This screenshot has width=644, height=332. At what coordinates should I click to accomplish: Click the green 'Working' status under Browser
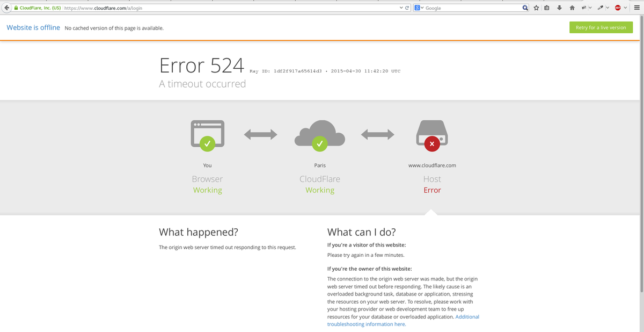pos(207,190)
